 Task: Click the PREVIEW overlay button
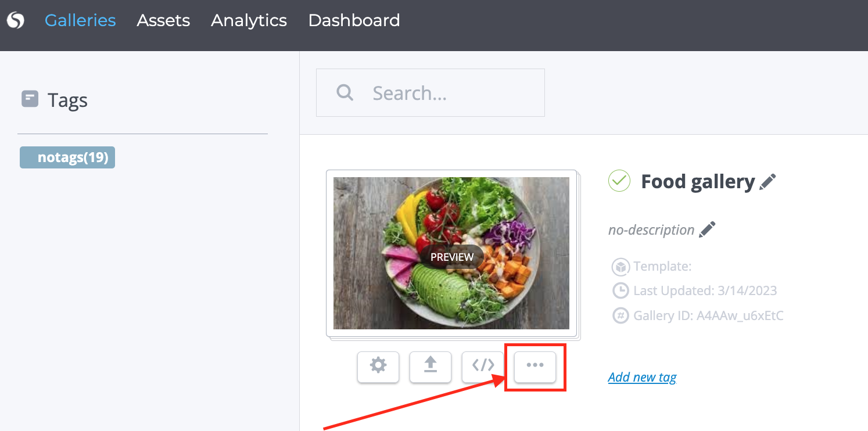click(452, 257)
